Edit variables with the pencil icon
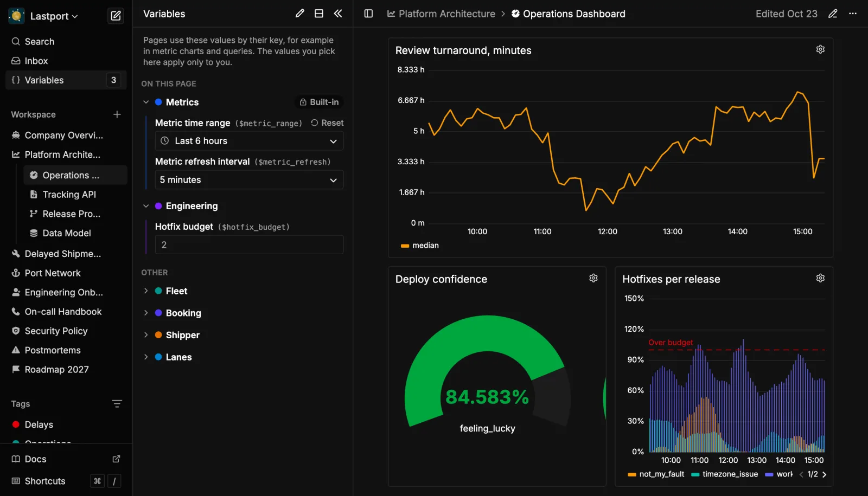Image resolution: width=868 pixels, height=496 pixels. point(300,14)
